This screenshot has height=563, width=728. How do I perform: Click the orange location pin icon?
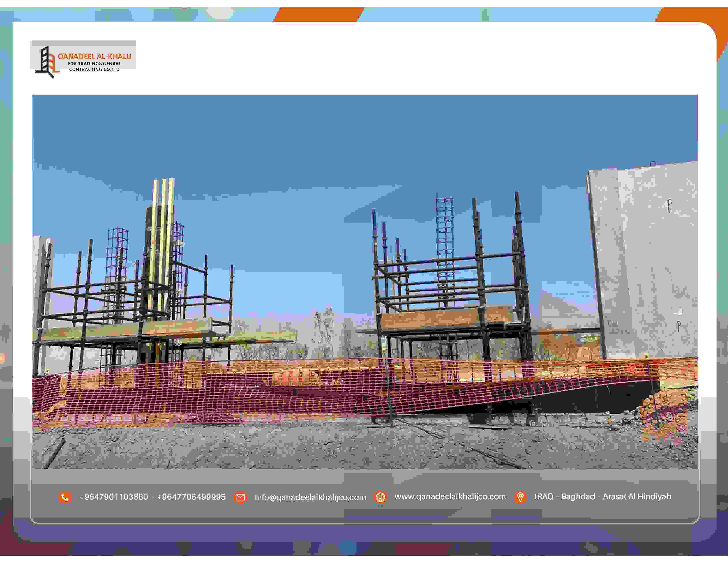(520, 497)
